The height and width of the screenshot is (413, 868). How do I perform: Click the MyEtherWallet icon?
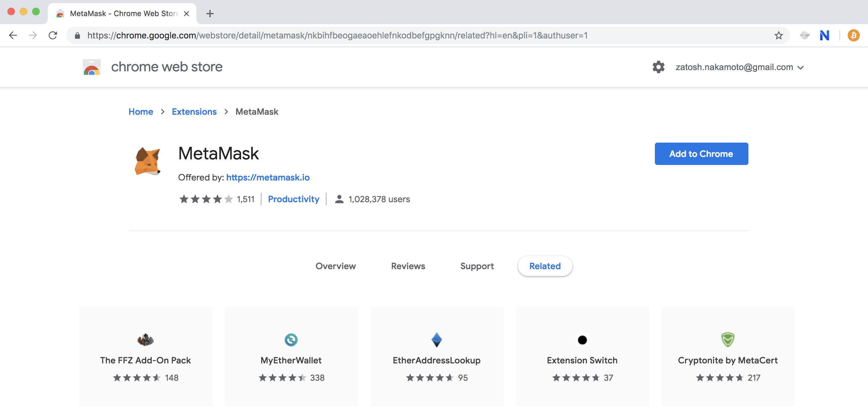click(x=291, y=340)
